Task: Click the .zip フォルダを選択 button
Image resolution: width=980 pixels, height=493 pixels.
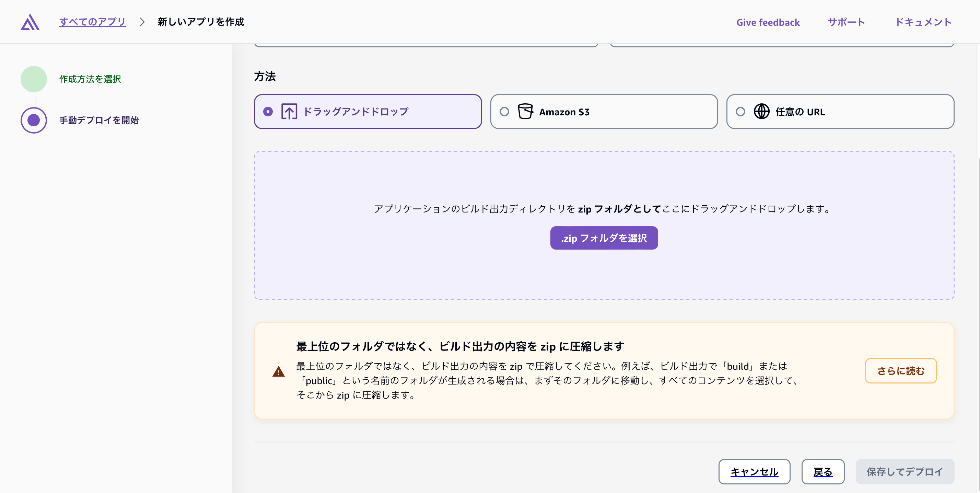Action: tap(604, 238)
